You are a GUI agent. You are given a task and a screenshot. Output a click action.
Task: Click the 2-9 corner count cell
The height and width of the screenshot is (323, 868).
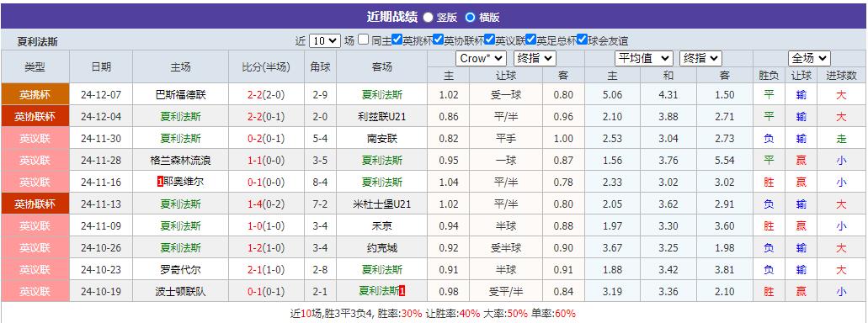[x=320, y=94]
